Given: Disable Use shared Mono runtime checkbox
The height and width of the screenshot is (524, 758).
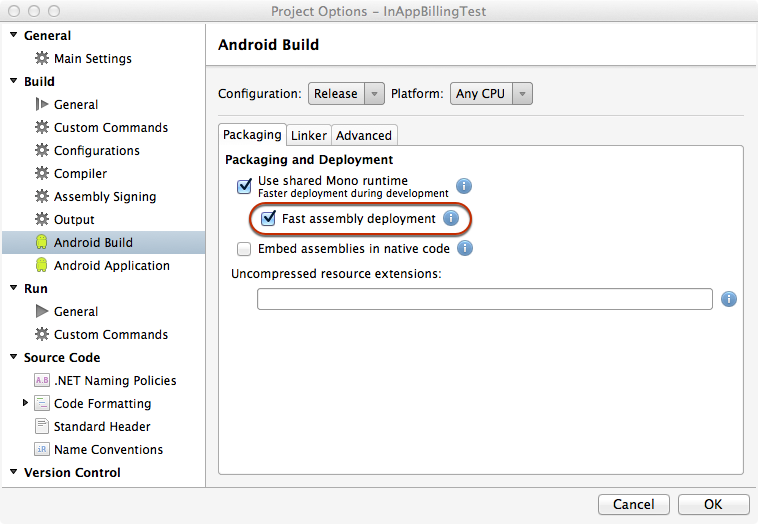Looking at the screenshot, I should click(244, 186).
